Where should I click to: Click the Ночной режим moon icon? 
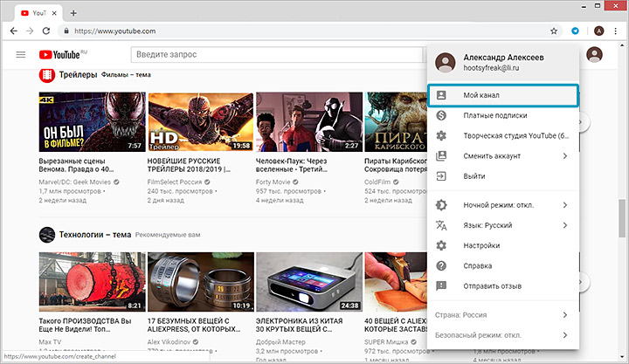point(441,205)
